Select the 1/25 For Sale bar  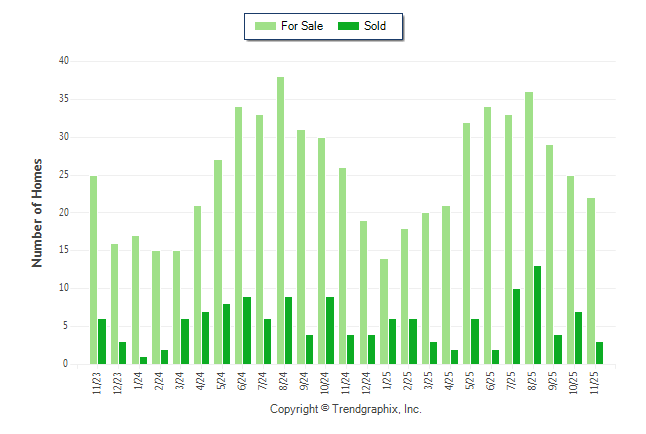click(x=384, y=311)
